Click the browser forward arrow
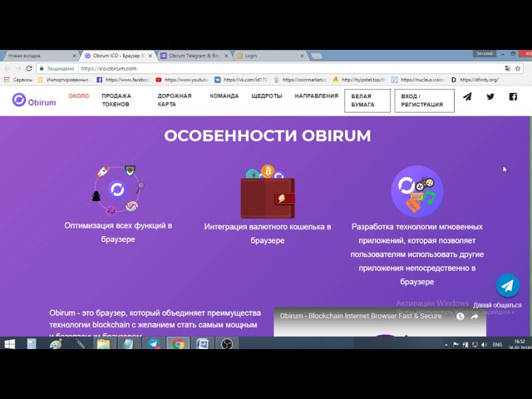This screenshot has height=399, width=532. click(18, 68)
